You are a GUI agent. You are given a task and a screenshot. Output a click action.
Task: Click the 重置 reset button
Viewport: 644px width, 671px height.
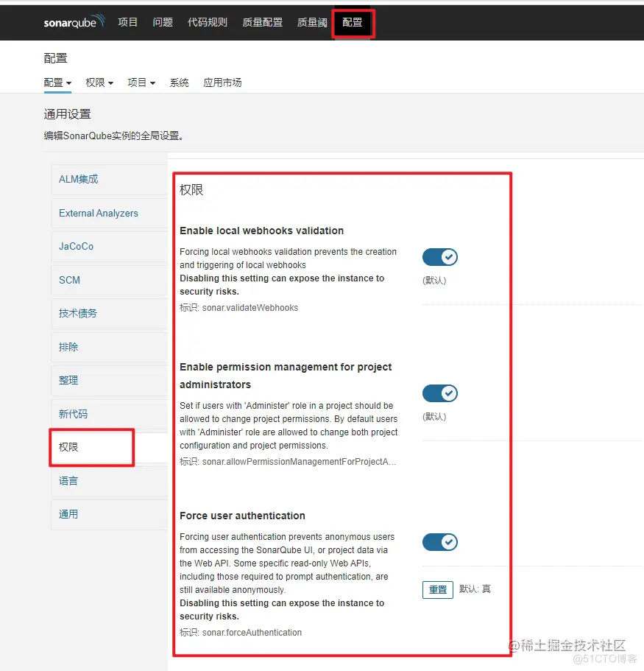[x=437, y=590]
